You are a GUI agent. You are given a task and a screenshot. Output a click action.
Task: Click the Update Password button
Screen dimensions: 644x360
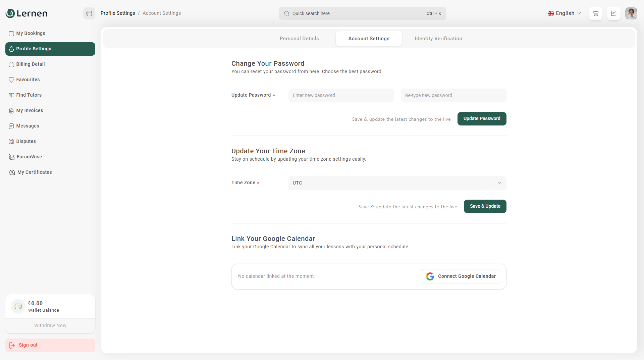pyautogui.click(x=482, y=119)
